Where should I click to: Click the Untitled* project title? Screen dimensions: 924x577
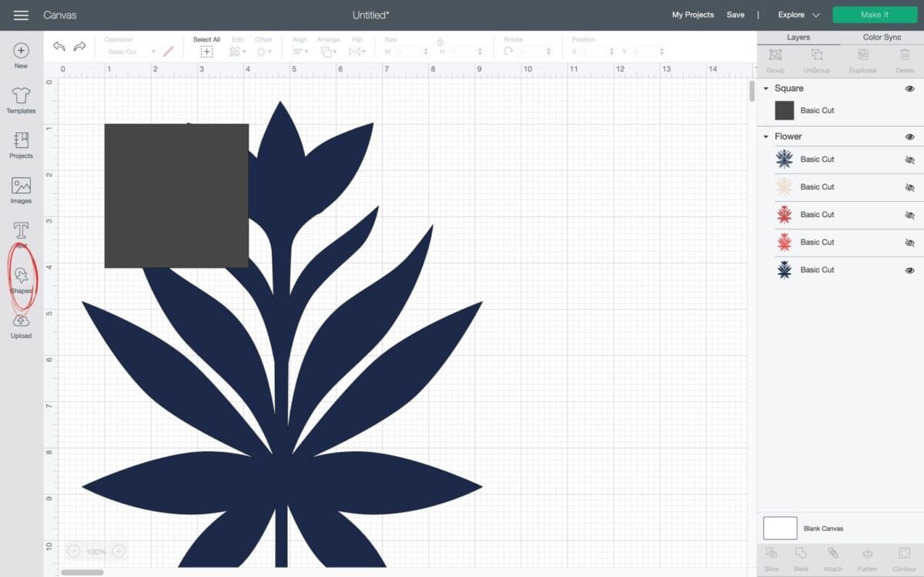tap(370, 15)
